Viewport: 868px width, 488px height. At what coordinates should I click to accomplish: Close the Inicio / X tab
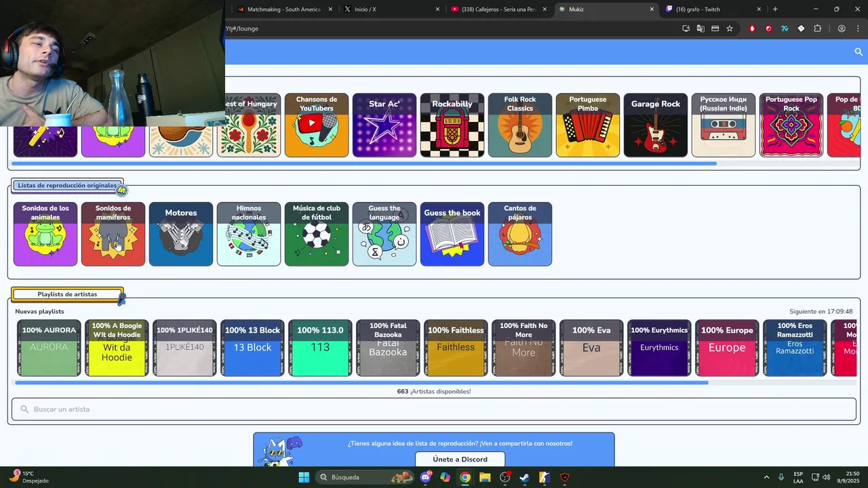pyautogui.click(x=437, y=9)
